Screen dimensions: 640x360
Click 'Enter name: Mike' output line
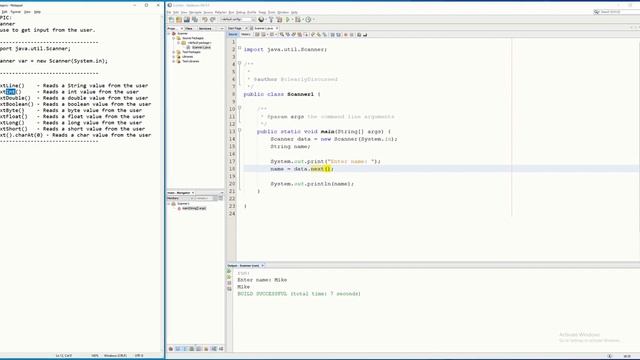coord(262,280)
